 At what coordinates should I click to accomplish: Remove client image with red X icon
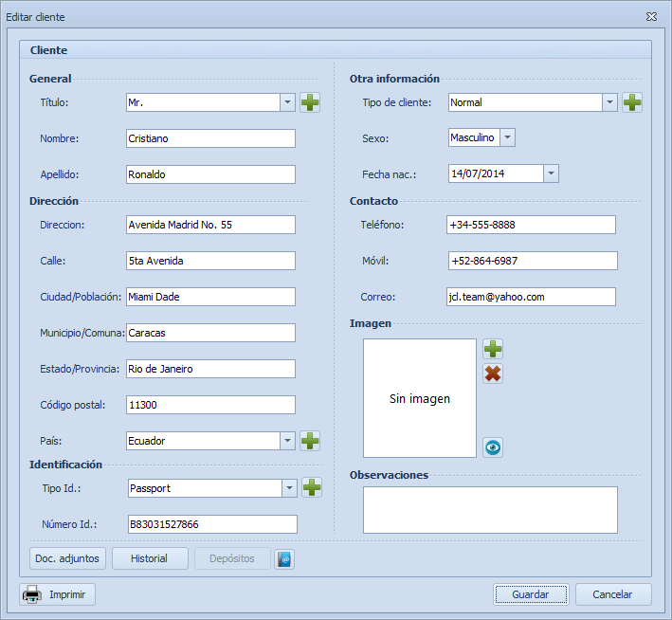(493, 374)
